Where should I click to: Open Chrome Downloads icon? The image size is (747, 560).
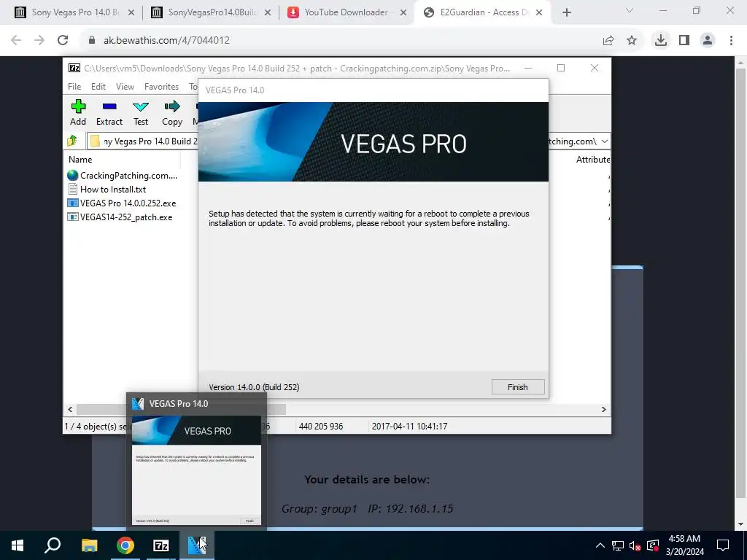tap(661, 41)
